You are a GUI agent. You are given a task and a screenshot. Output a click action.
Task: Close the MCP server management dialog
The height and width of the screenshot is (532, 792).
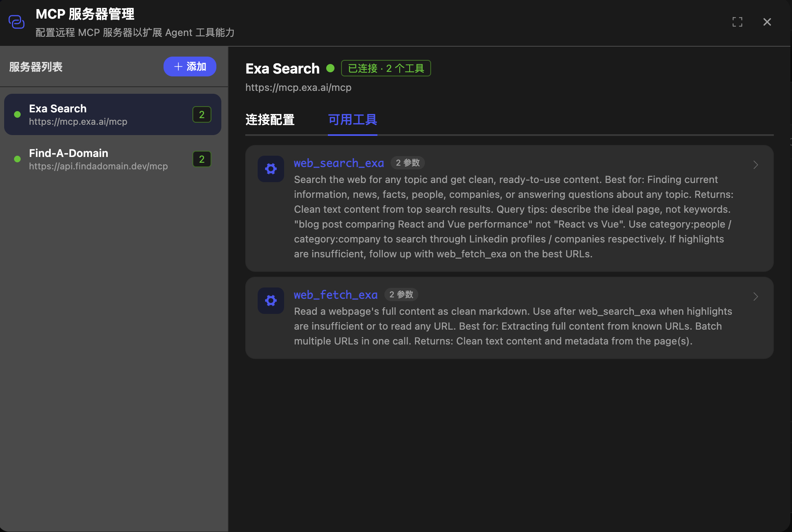(x=767, y=22)
